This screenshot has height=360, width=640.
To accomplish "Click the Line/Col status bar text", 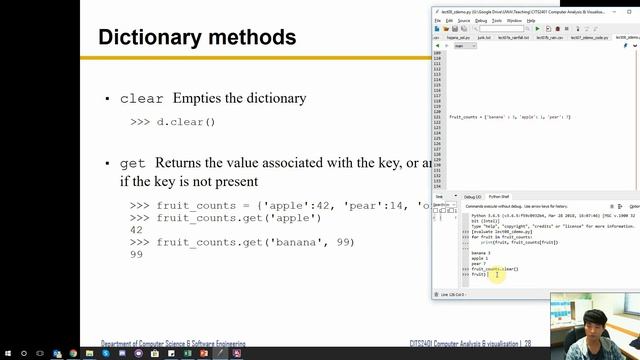I will (x=453, y=295).
